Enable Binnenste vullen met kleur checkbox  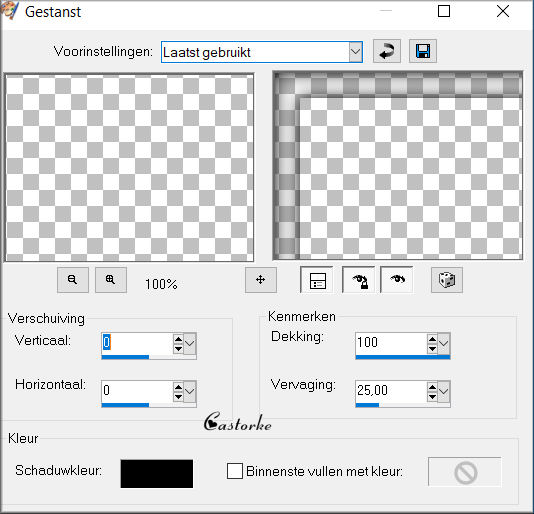click(x=235, y=471)
